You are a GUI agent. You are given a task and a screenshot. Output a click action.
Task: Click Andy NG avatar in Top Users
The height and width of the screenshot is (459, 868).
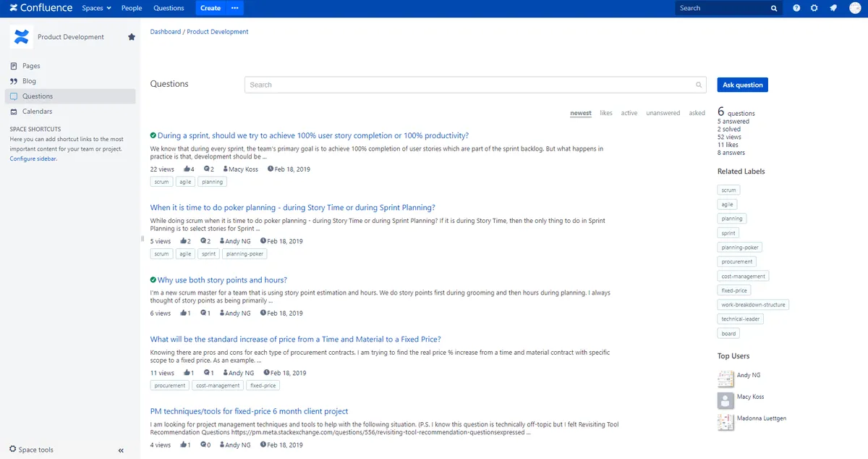tap(726, 379)
